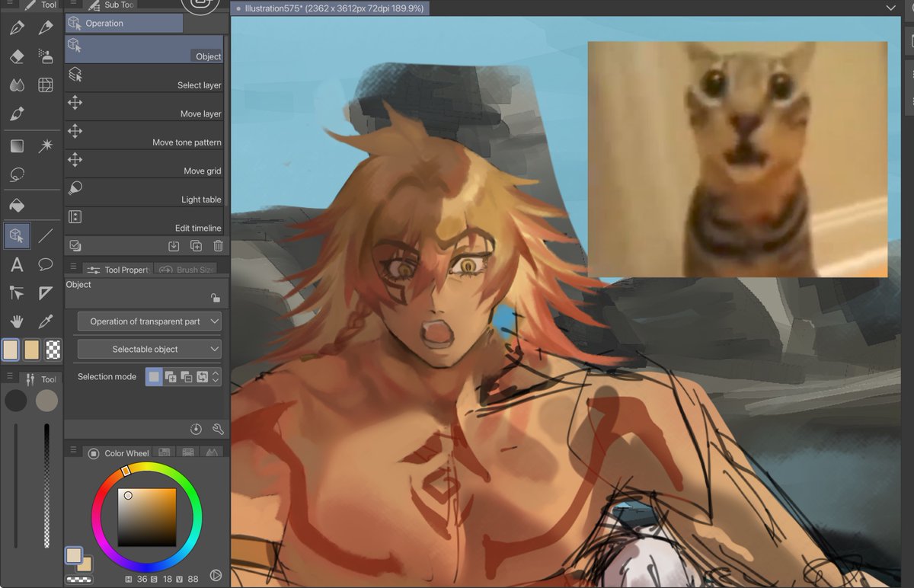Select the Pencil tool
Image resolution: width=914 pixels, height=588 pixels.
coord(46,28)
